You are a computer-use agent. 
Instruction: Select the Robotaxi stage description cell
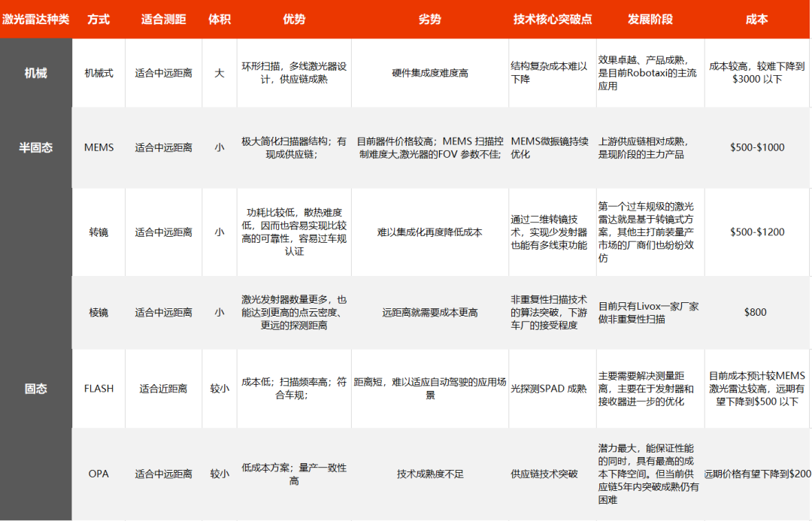point(650,73)
